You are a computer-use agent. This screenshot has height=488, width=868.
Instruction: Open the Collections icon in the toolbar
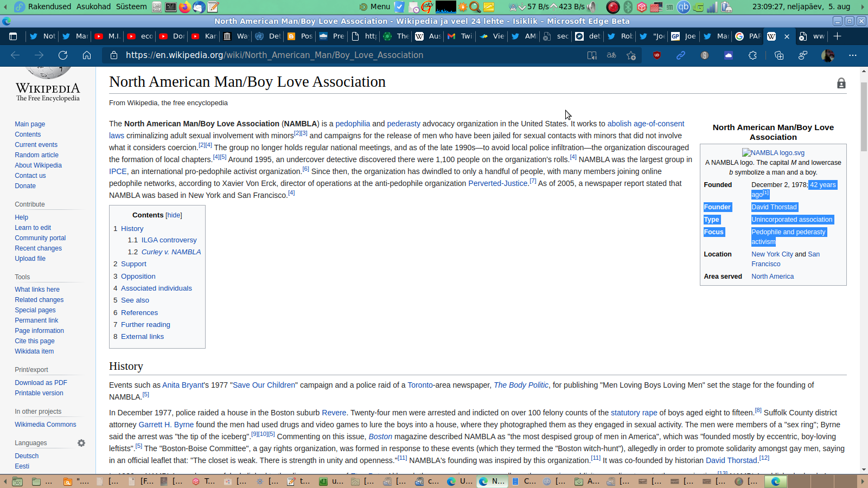pos(779,55)
